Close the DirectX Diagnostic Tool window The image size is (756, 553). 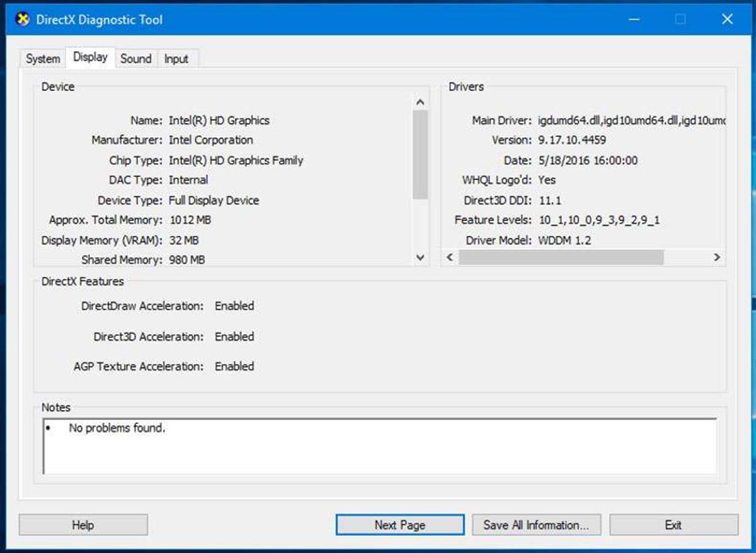[x=727, y=20]
